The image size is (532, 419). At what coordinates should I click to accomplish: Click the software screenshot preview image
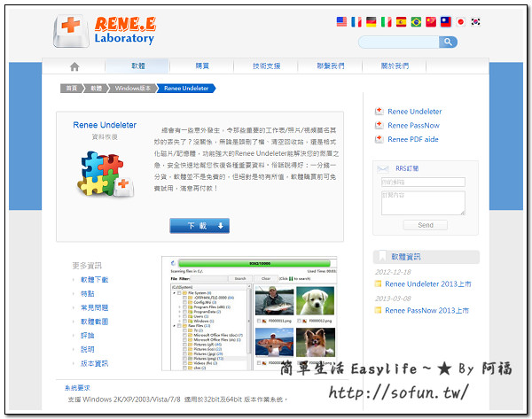pos(249,314)
